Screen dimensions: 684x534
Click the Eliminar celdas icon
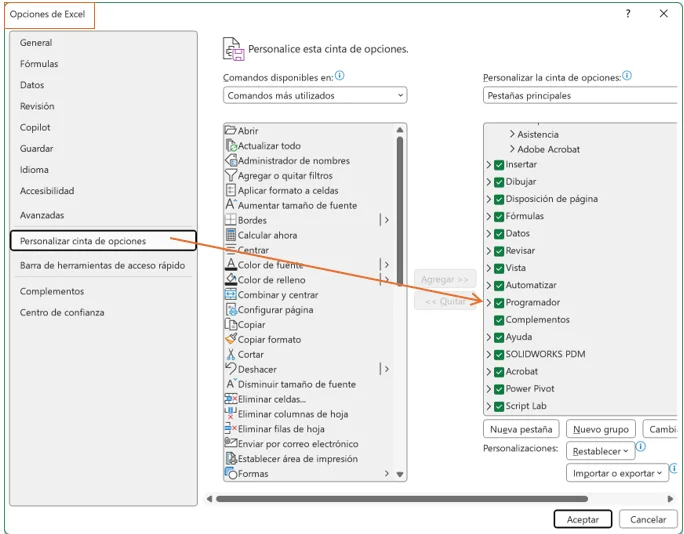(x=231, y=399)
